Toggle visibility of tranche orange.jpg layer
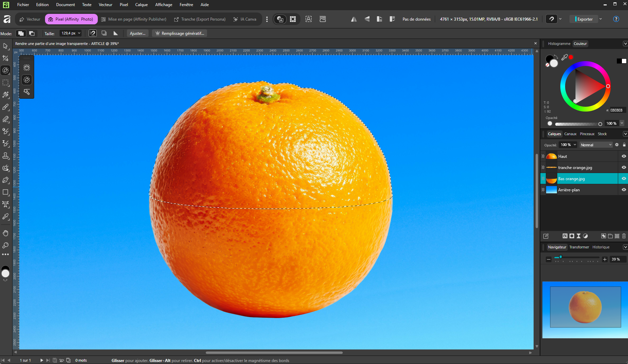The width and height of the screenshot is (628, 364). (624, 167)
